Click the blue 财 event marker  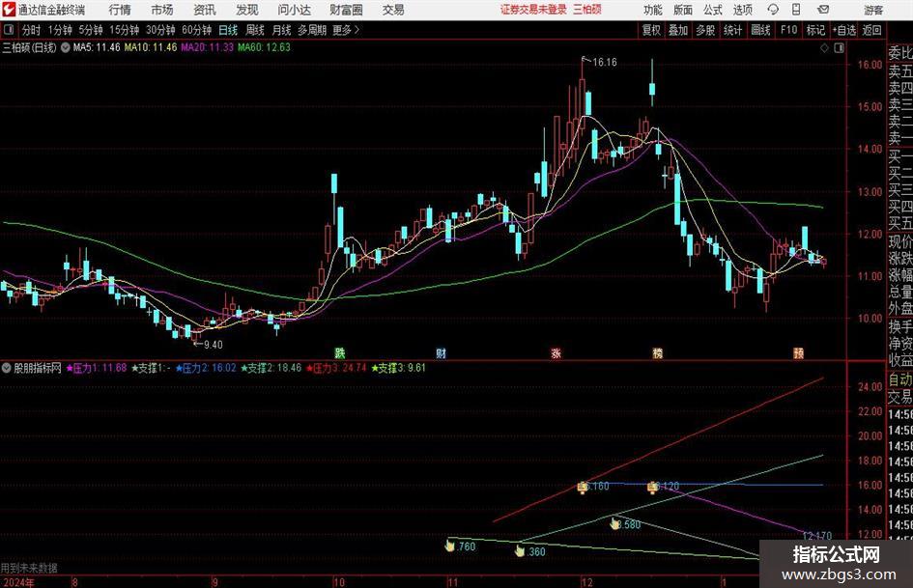coord(441,352)
